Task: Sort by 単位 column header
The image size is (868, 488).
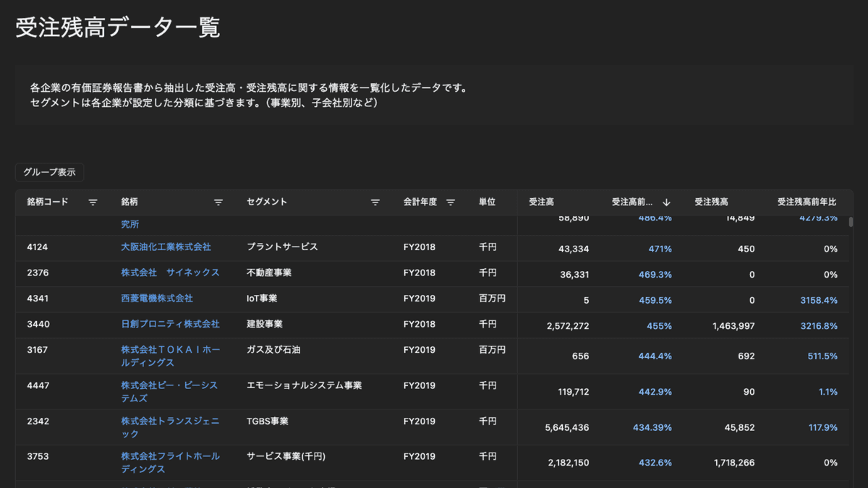Action: [487, 202]
